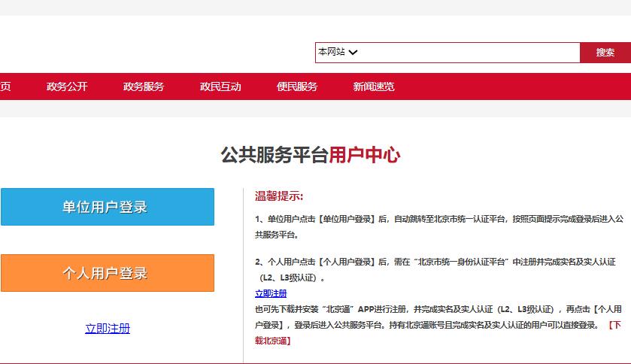
Task: Click the blue 单位用户登录 button
Action: point(107,207)
